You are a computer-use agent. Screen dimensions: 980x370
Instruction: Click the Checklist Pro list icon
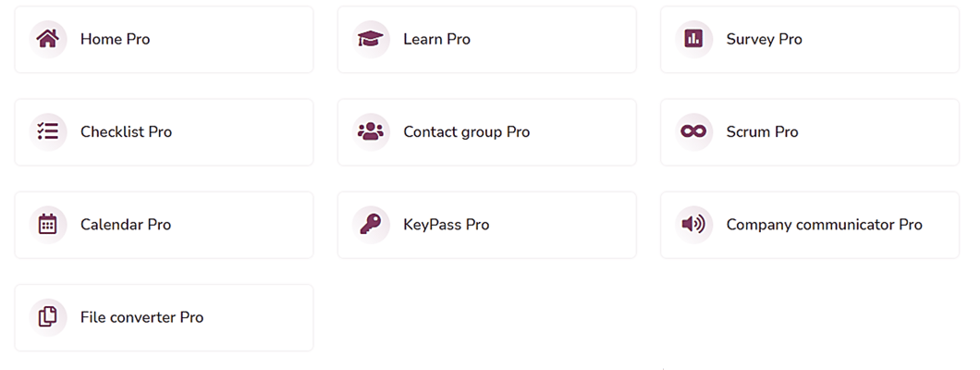click(x=48, y=131)
